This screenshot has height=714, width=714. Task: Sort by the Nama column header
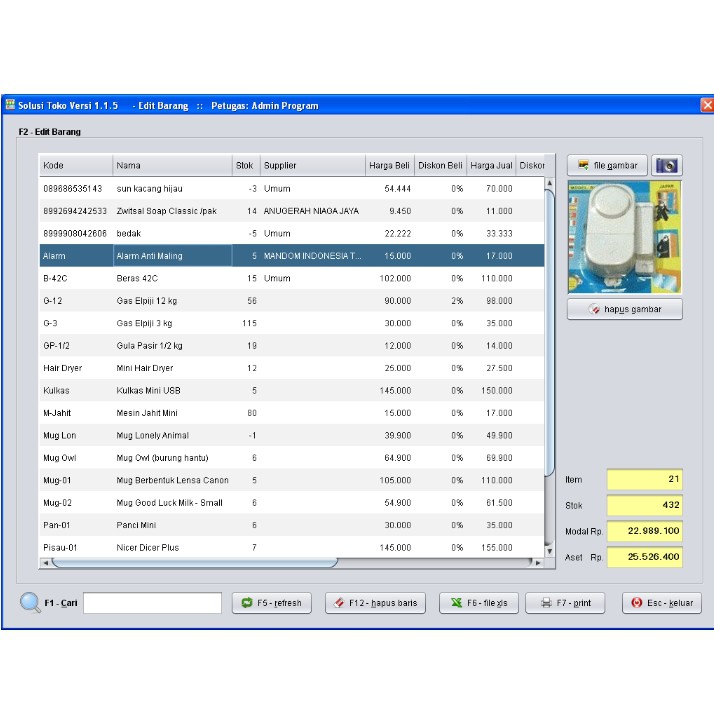coord(170,165)
